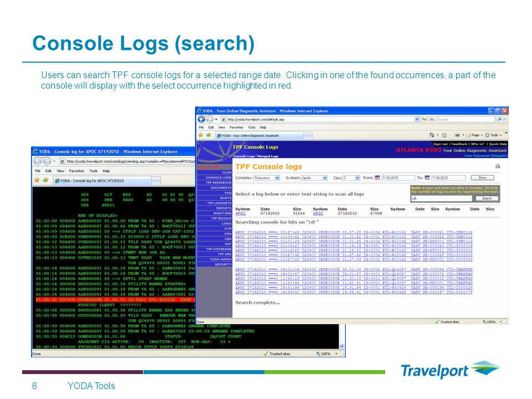Click the scan text field containing ctl-
The image size is (532, 399).
[442, 198]
